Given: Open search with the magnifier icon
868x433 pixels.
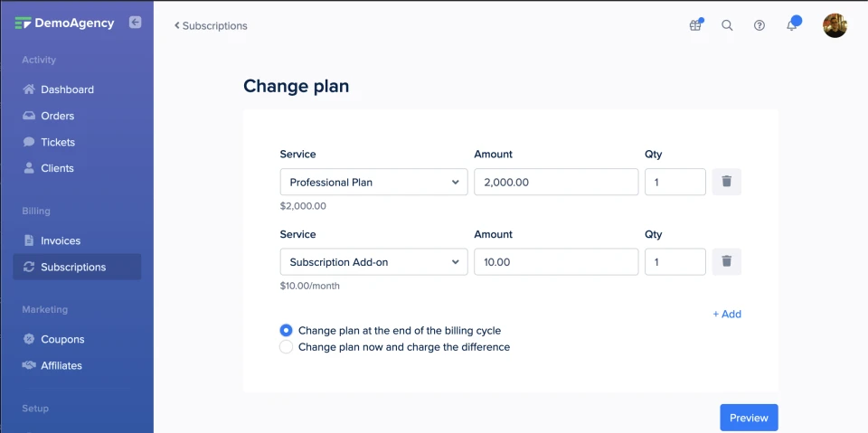Looking at the screenshot, I should tap(727, 25).
